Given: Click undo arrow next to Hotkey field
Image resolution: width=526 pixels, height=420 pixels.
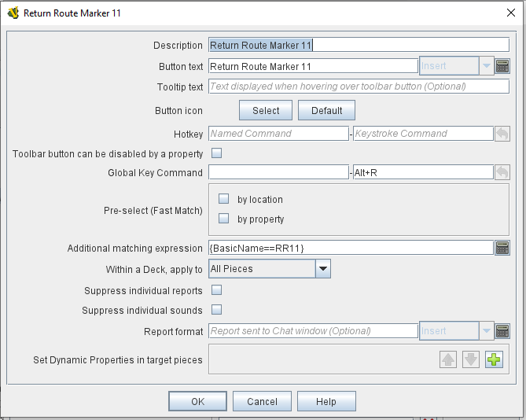Looking at the screenshot, I should (x=502, y=134).
